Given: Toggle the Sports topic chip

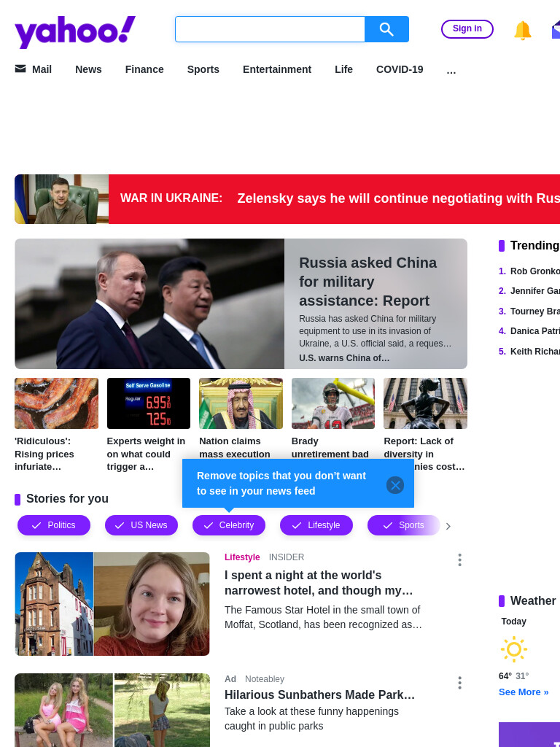Looking at the screenshot, I should point(404,525).
